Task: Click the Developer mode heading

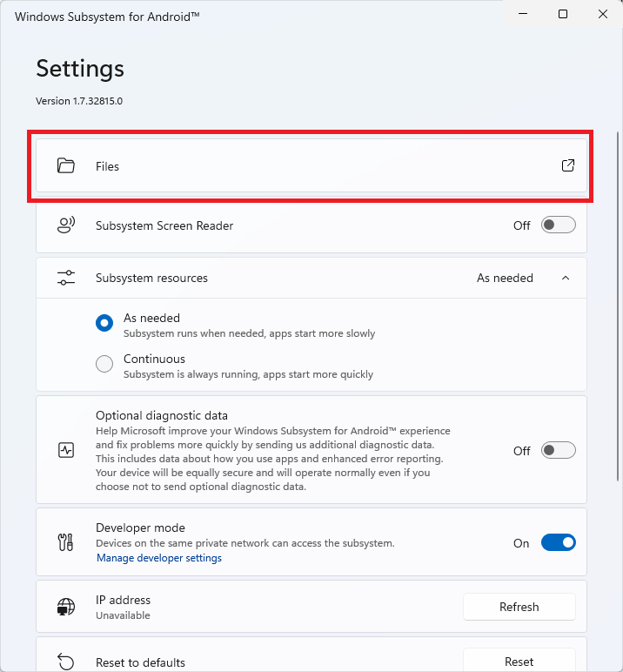Action: (x=141, y=528)
